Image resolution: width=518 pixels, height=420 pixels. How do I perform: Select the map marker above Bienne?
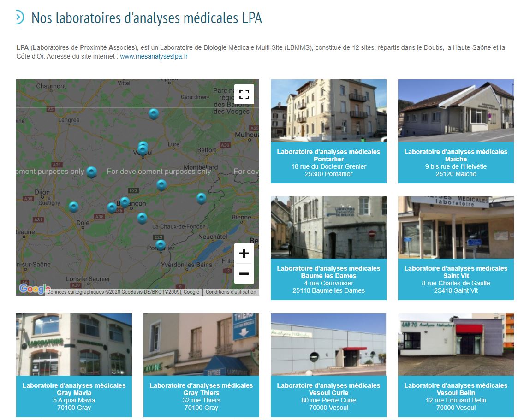point(201,198)
